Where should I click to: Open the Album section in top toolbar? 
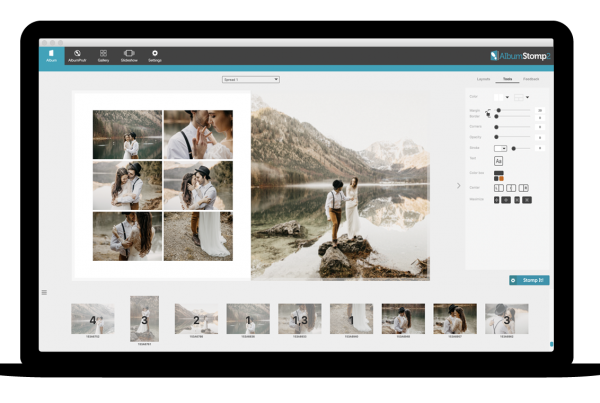click(51, 56)
